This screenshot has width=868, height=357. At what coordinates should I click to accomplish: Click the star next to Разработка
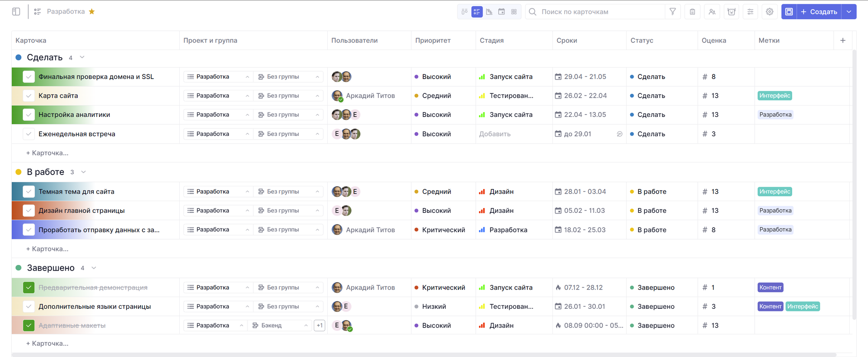[x=92, y=12]
